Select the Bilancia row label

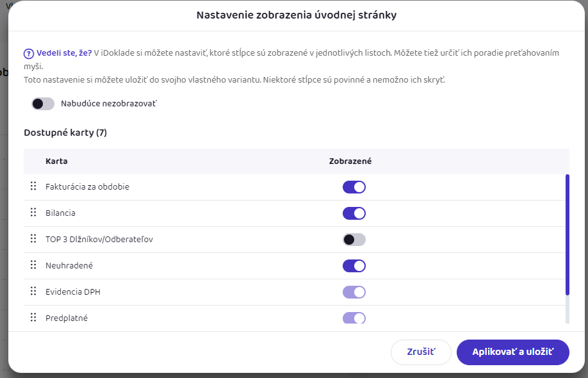60,213
